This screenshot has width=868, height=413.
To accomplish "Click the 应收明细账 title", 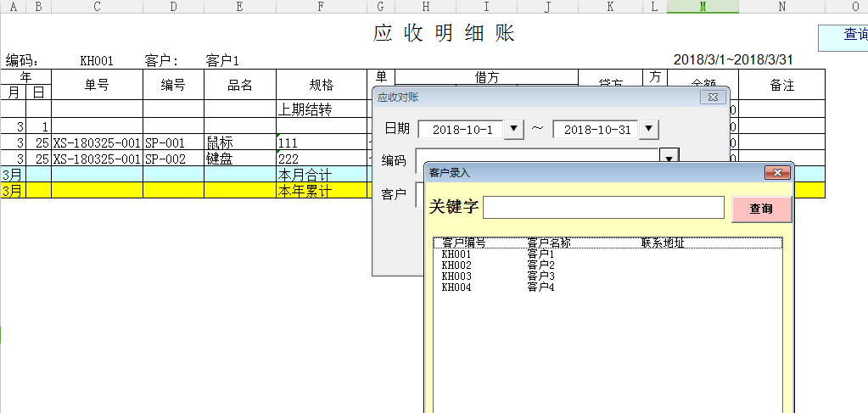I will pos(444,33).
